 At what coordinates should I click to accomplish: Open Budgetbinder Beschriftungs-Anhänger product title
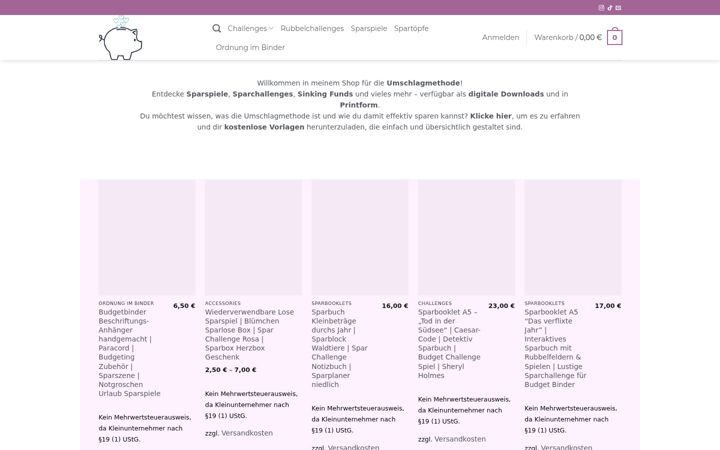[129, 353]
